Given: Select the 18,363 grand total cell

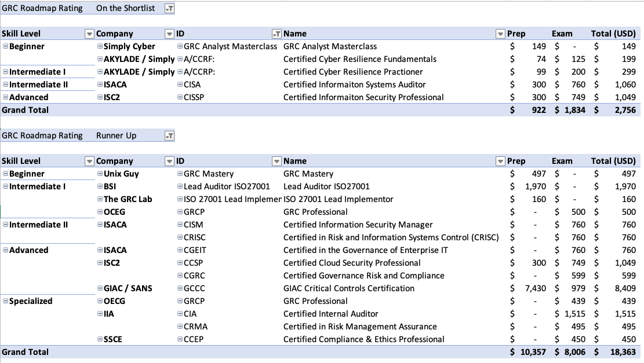Looking at the screenshot, I should coord(620,352).
